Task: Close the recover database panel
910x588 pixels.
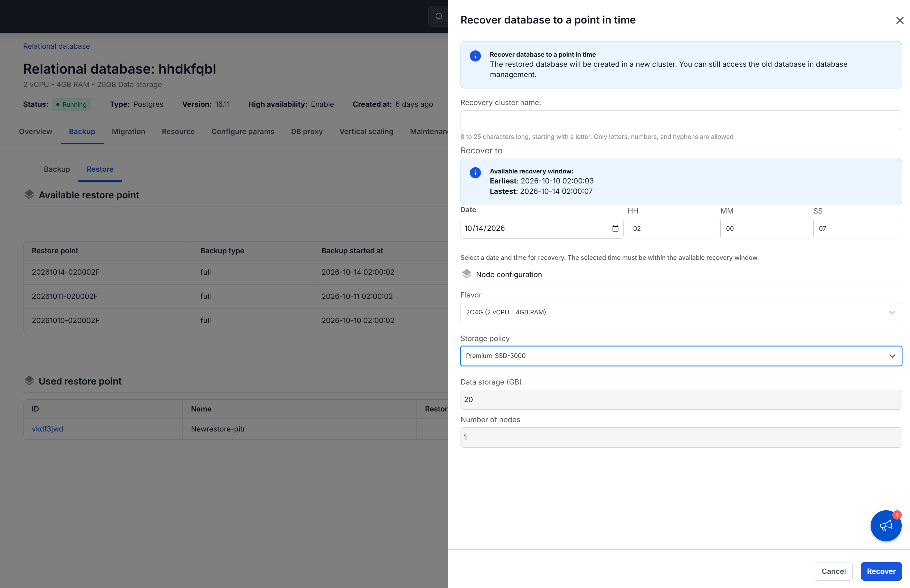Action: (x=900, y=20)
